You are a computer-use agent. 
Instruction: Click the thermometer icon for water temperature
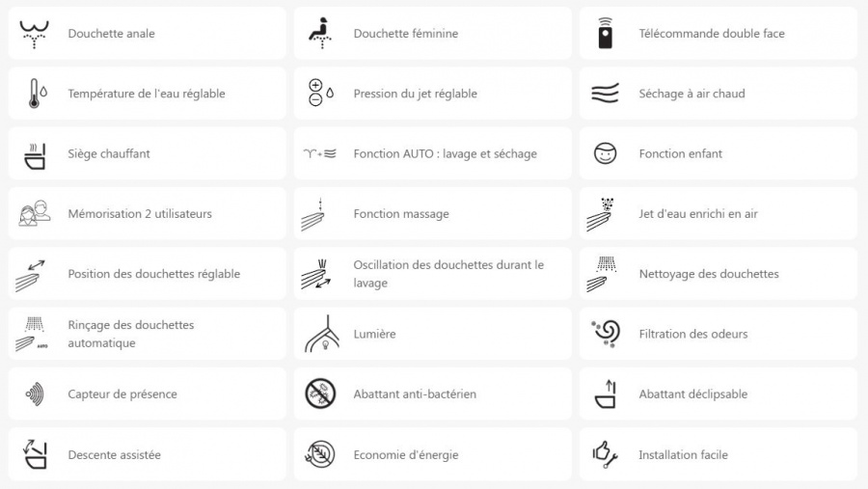point(38,93)
